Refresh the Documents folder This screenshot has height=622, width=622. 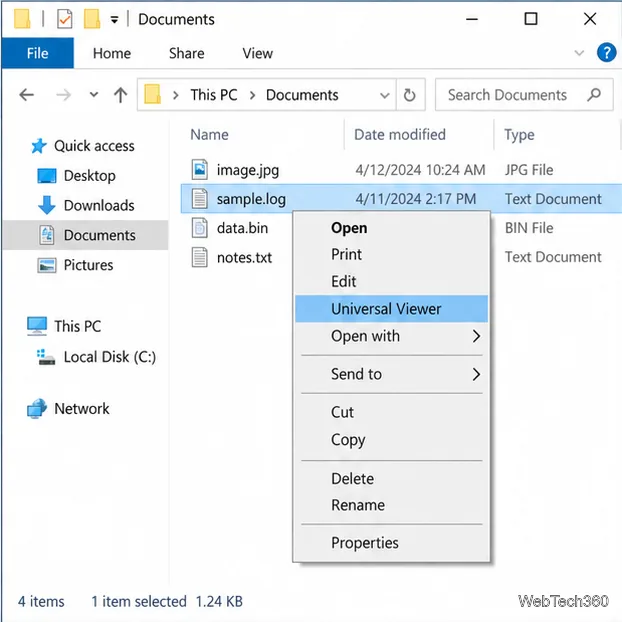pos(410,95)
